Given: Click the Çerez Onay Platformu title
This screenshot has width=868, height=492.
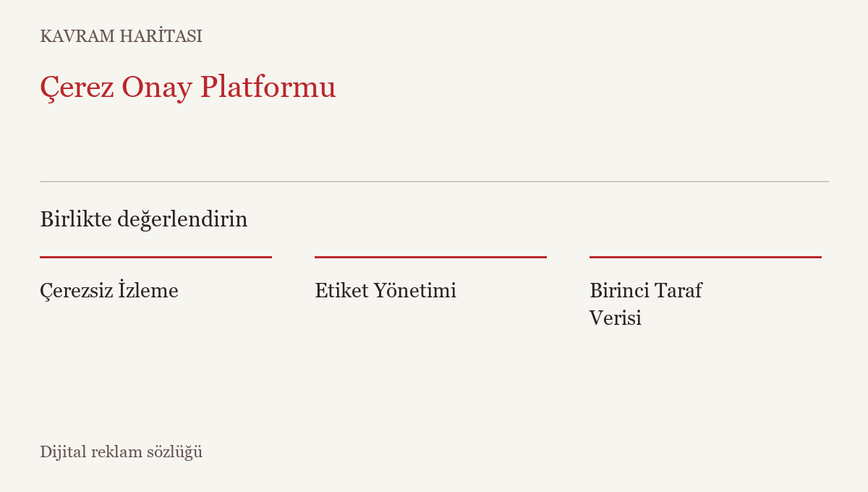Looking at the screenshot, I should click(x=188, y=88).
